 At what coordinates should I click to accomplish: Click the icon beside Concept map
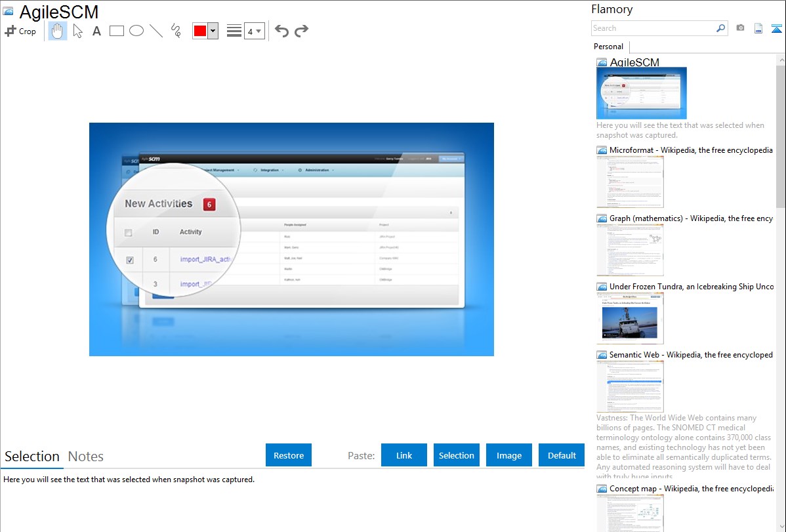click(x=602, y=488)
